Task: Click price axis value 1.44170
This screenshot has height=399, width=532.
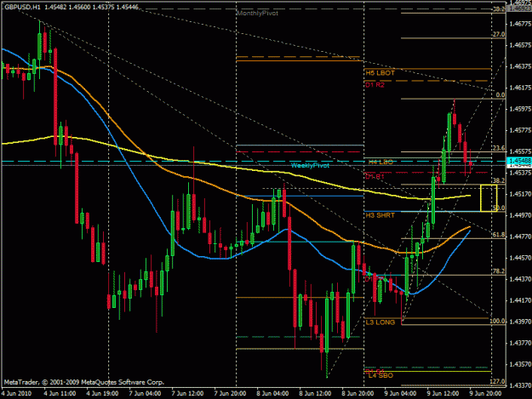Action: click(520, 300)
